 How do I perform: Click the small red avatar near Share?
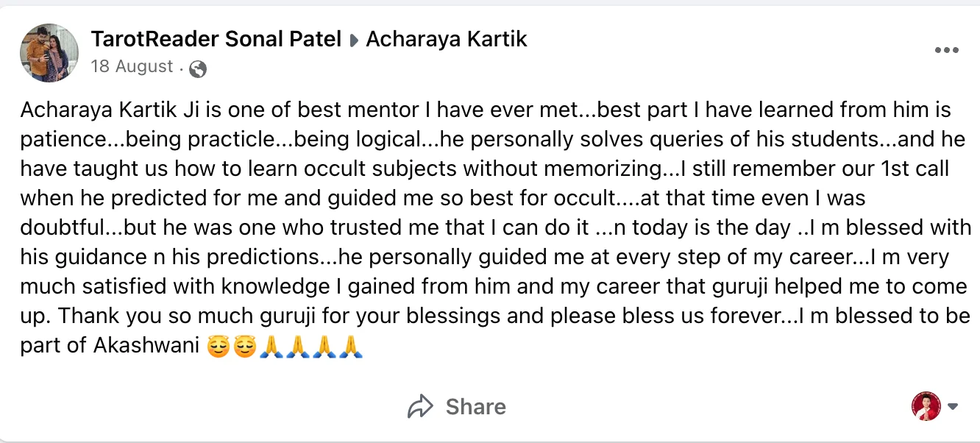click(926, 406)
